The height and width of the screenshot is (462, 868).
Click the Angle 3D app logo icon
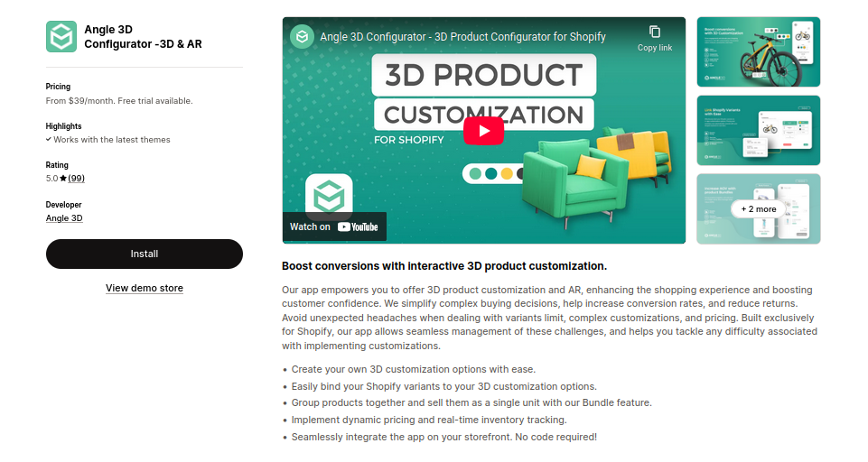point(61,36)
